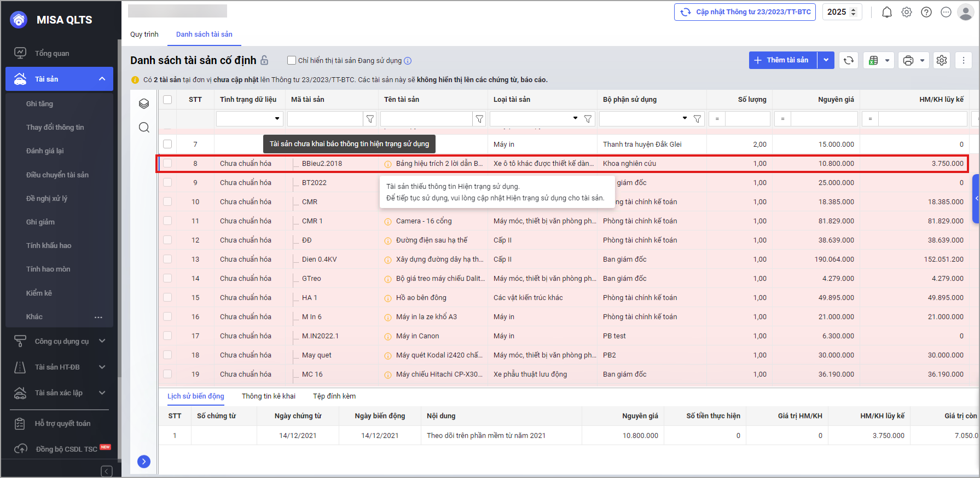The width and height of the screenshot is (980, 478).
Task: Open the dropdown arrow next to Thêm tài sản
Action: coord(826,60)
